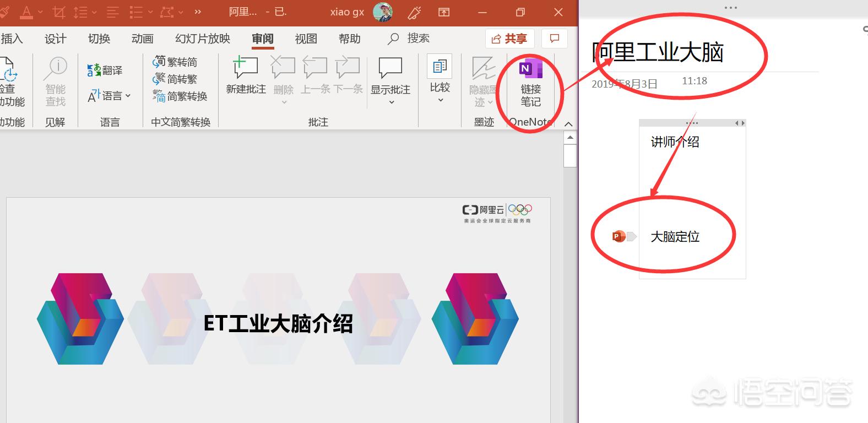Click the 搜索 search box
Viewport: 868px width, 423px height.
[x=409, y=39]
